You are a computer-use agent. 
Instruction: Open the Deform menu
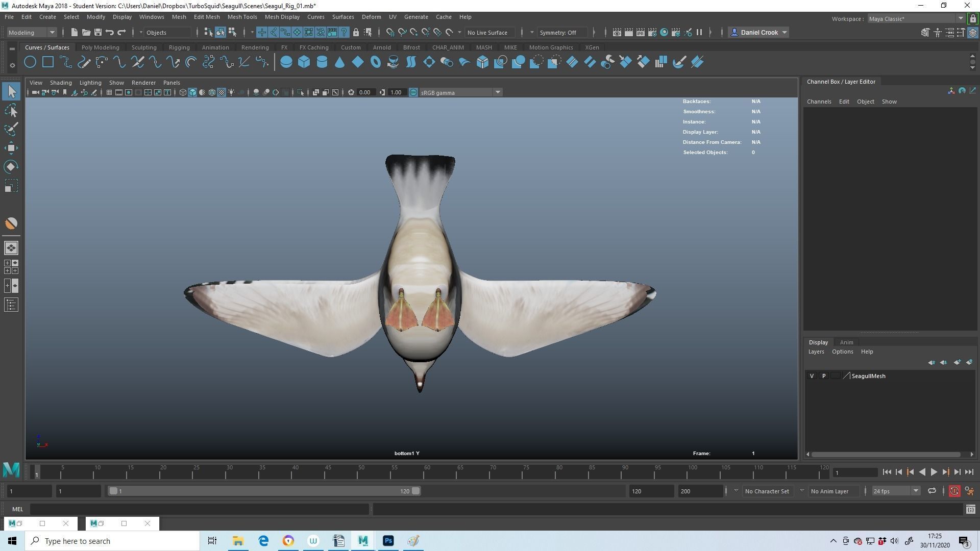(371, 17)
